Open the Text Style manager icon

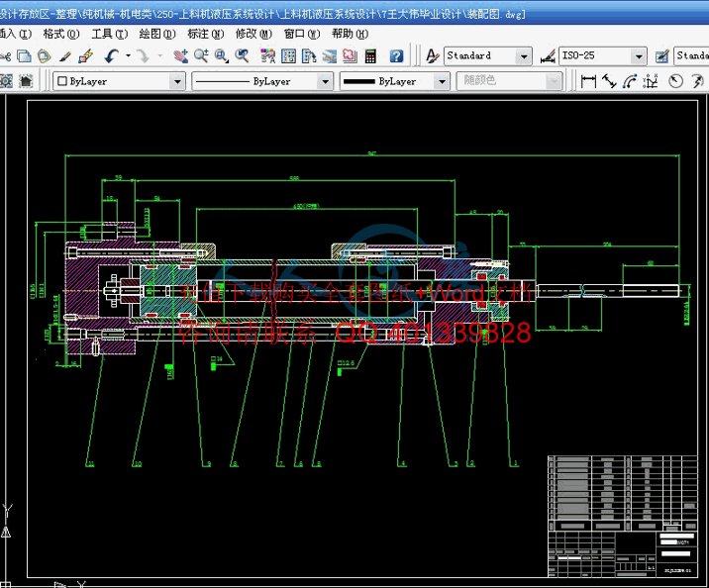tap(433, 56)
